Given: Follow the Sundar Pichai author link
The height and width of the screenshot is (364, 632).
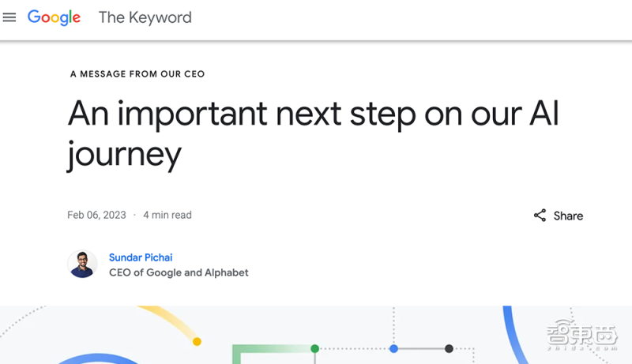Looking at the screenshot, I should point(141,257).
